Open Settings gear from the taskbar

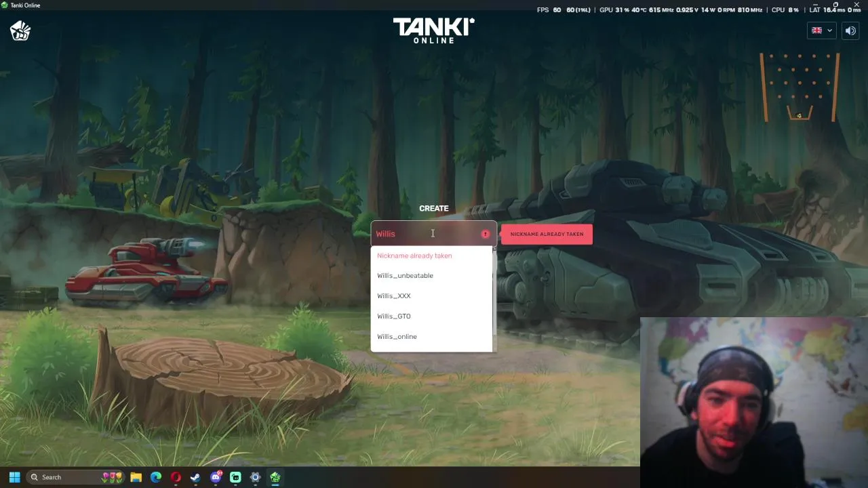pos(255,477)
